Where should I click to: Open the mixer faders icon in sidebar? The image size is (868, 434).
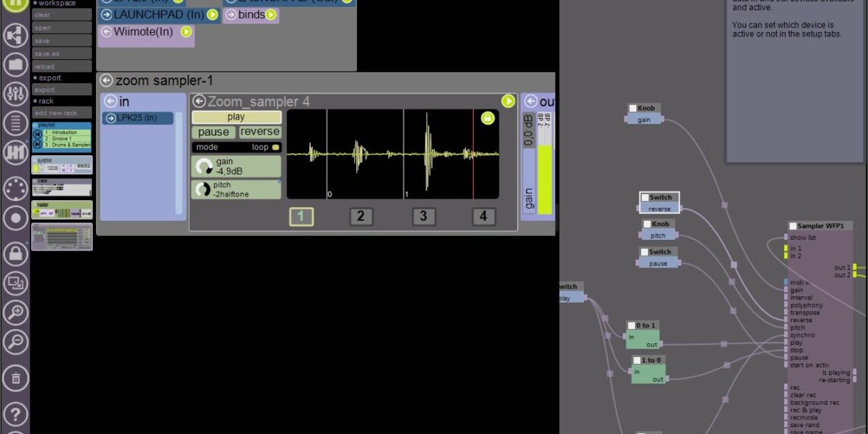15,93
